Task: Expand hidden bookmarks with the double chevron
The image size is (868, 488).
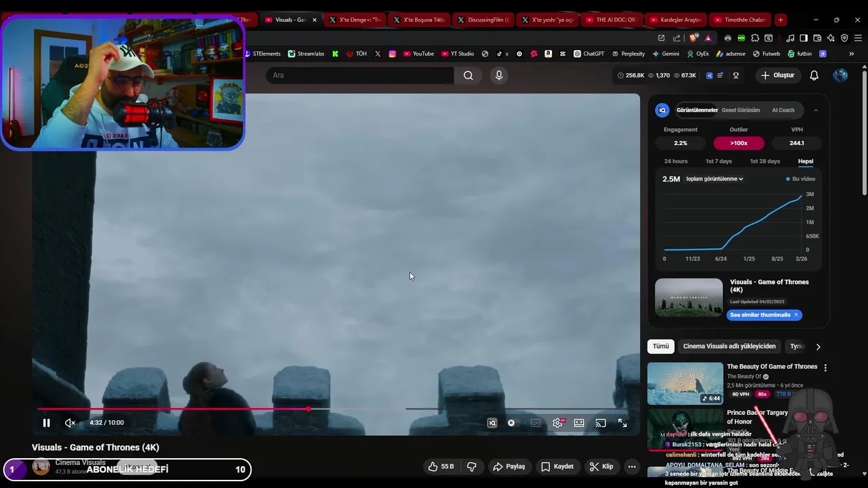Action: (x=852, y=54)
